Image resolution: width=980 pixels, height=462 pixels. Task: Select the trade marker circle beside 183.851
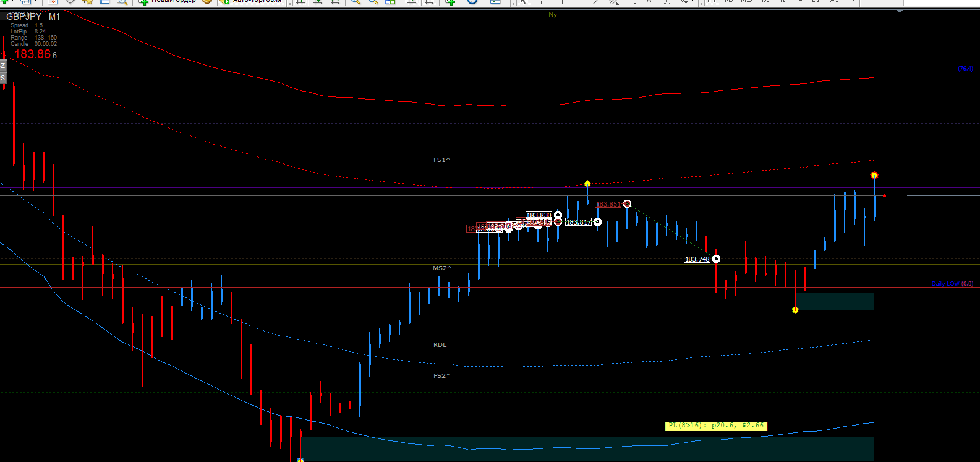[627, 203]
